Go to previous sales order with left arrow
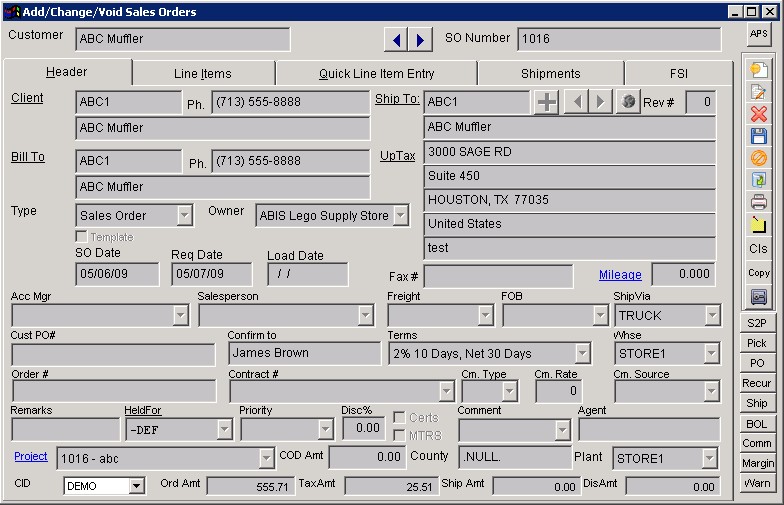The width and height of the screenshot is (784, 505). coord(397,39)
